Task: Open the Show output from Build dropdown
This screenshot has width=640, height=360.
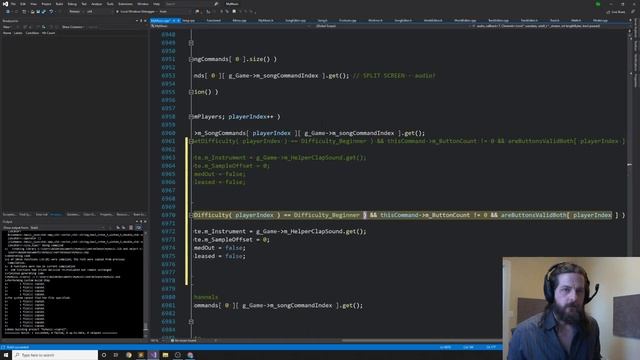Action: coord(67,228)
